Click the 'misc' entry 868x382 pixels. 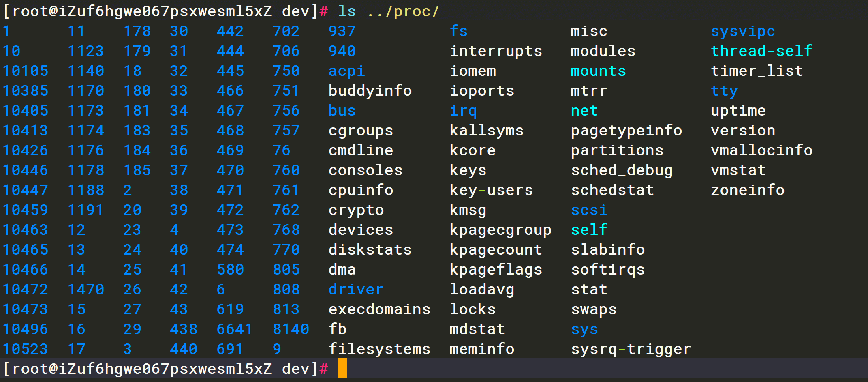[589, 31]
